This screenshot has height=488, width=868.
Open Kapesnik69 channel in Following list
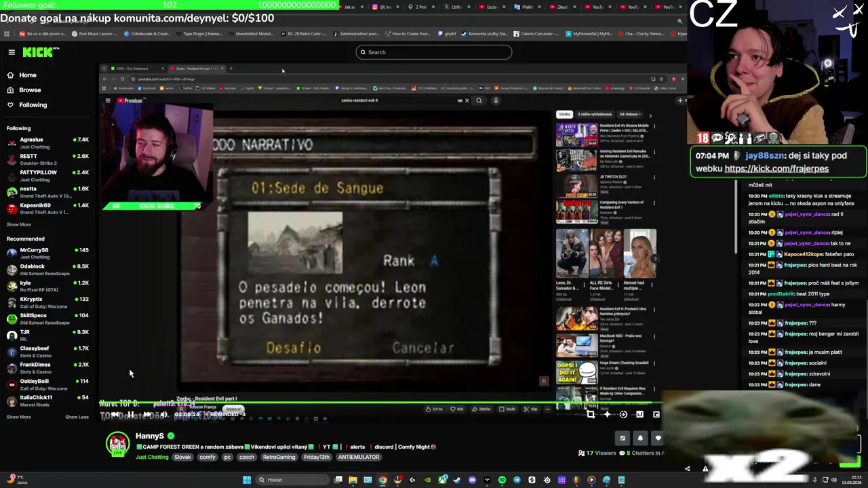(x=47, y=208)
